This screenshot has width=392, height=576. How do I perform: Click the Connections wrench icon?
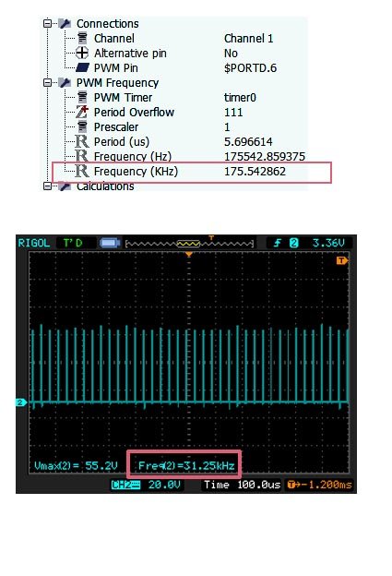click(65, 23)
